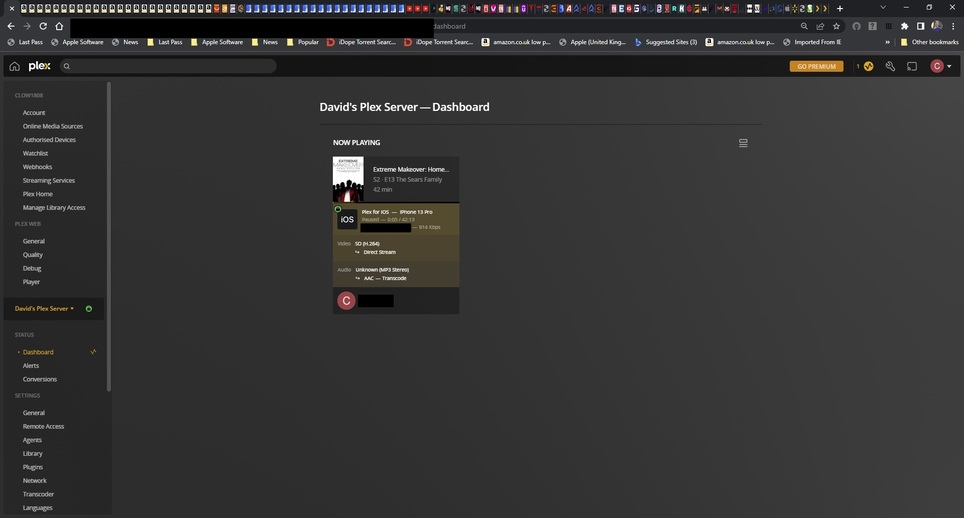Open Remote Access settings
Viewport: 964px width, 518px height.
coord(43,426)
